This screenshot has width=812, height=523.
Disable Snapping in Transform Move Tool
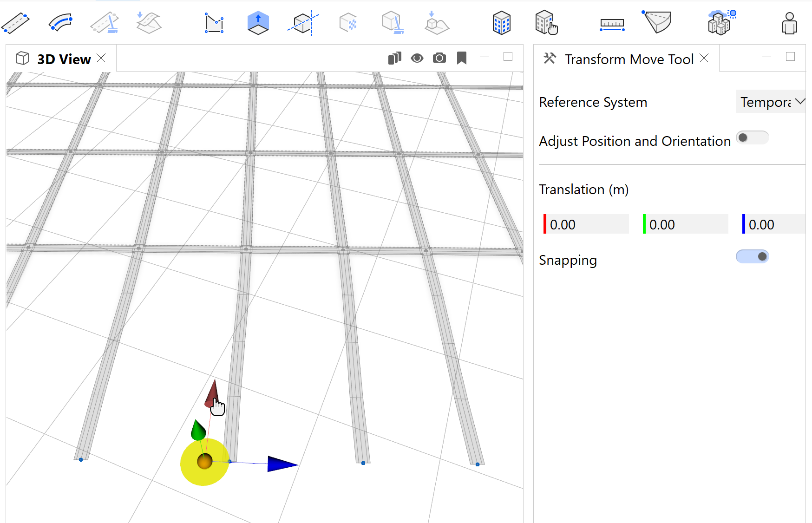[x=753, y=256]
